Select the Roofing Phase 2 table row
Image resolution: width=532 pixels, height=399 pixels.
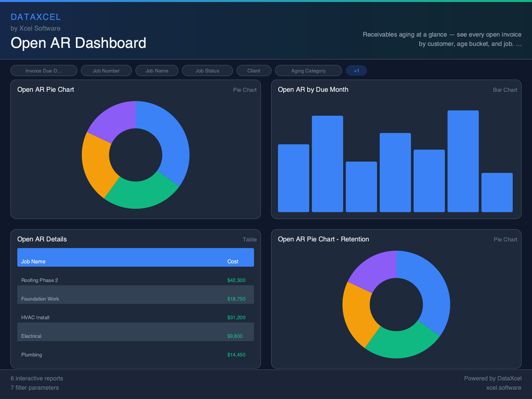(135, 280)
